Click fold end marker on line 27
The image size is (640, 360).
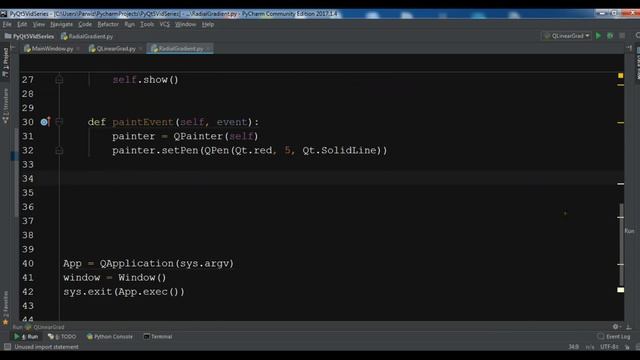click(59, 79)
